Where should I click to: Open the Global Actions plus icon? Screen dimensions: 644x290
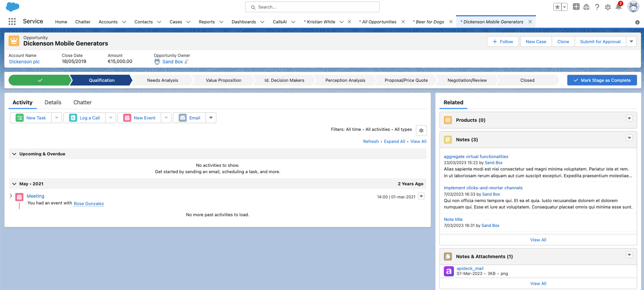point(576,7)
